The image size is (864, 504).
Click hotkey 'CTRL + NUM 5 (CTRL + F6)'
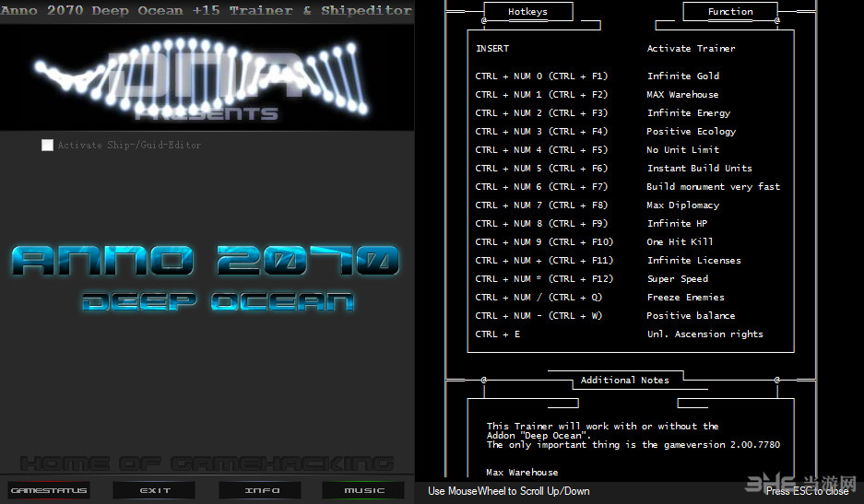(541, 168)
